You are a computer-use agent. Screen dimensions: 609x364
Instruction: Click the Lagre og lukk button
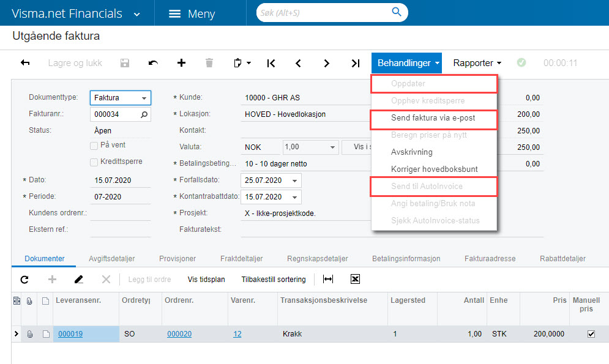tap(75, 63)
